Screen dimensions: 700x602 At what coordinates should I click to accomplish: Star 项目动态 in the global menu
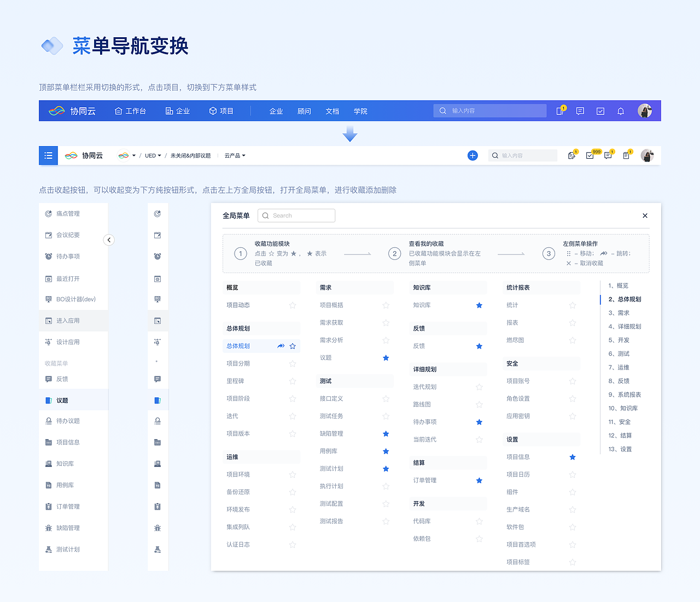[293, 305]
